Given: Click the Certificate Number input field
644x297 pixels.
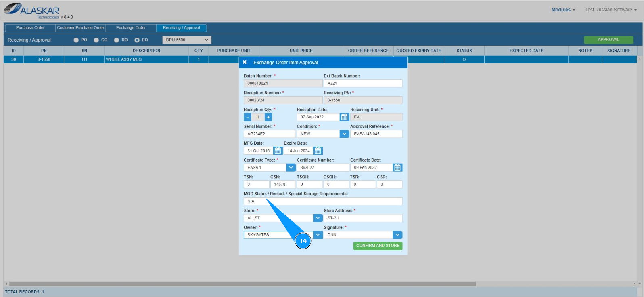Looking at the screenshot, I should click(x=323, y=168).
